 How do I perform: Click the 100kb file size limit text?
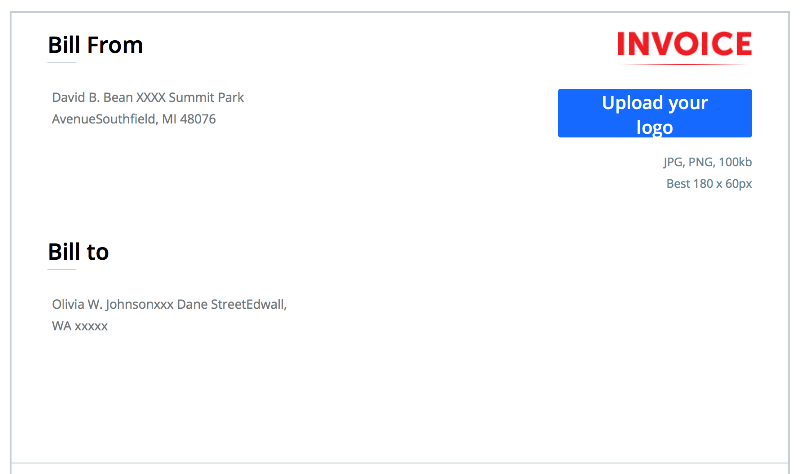pyautogui.click(x=735, y=162)
